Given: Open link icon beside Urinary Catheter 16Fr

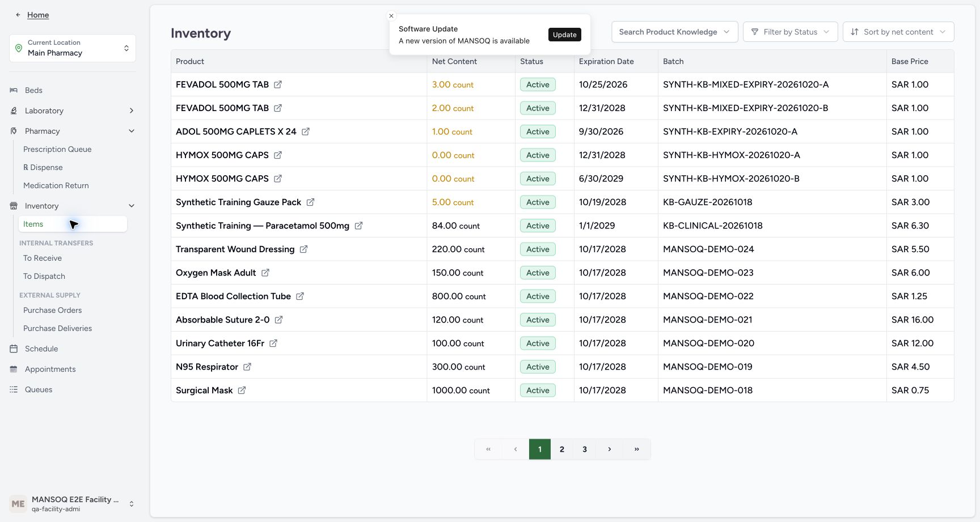Looking at the screenshot, I should [273, 343].
